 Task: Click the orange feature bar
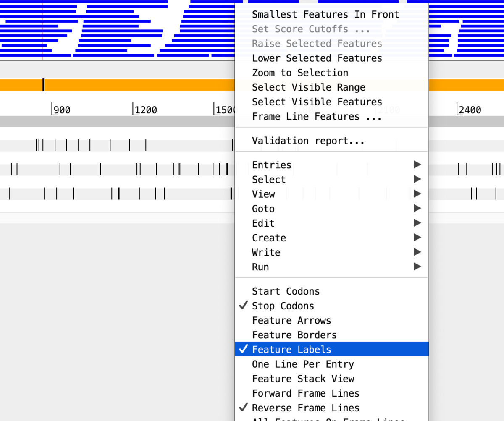[x=118, y=85]
